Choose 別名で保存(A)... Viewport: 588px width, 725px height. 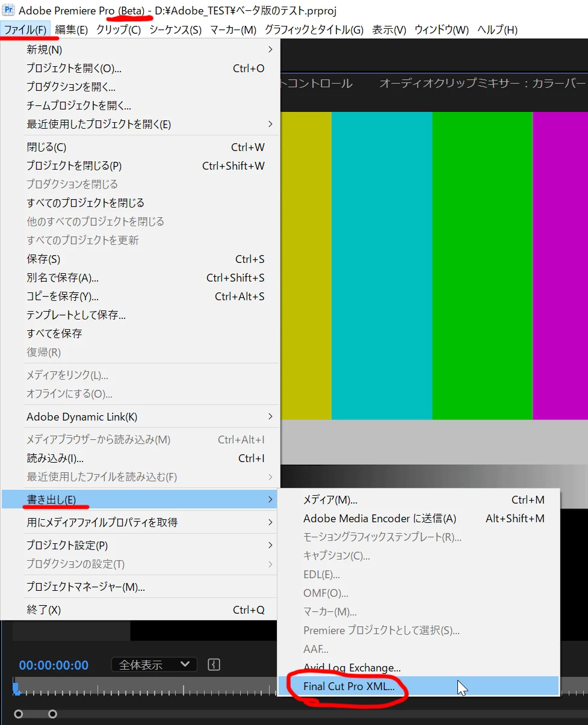(140, 277)
